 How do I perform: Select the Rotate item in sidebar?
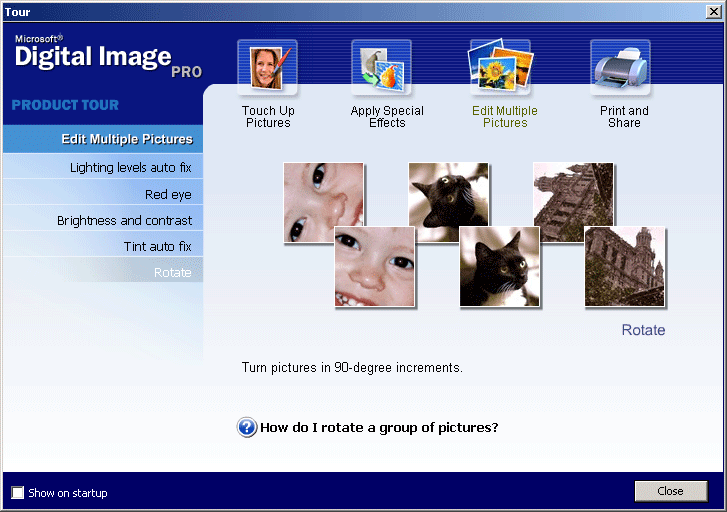(x=103, y=271)
